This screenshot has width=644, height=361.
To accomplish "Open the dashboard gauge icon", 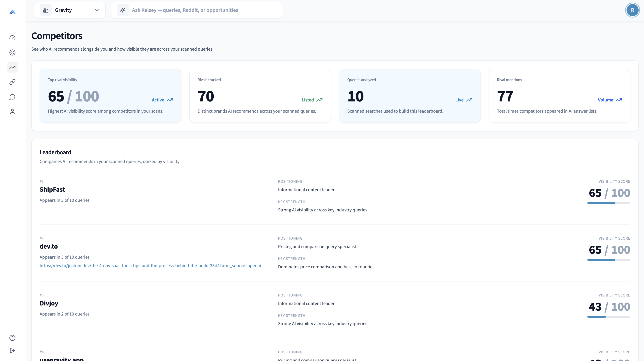I will click(13, 38).
